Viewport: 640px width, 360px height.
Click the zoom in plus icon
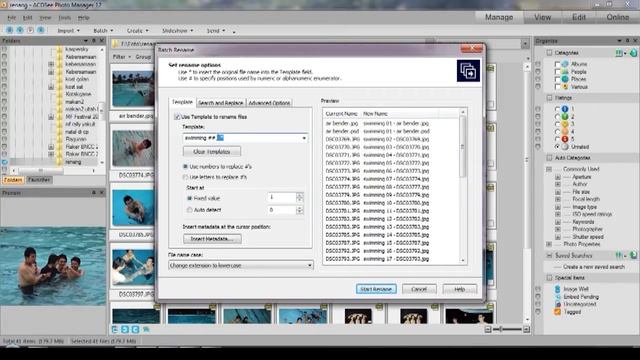click(x=526, y=329)
